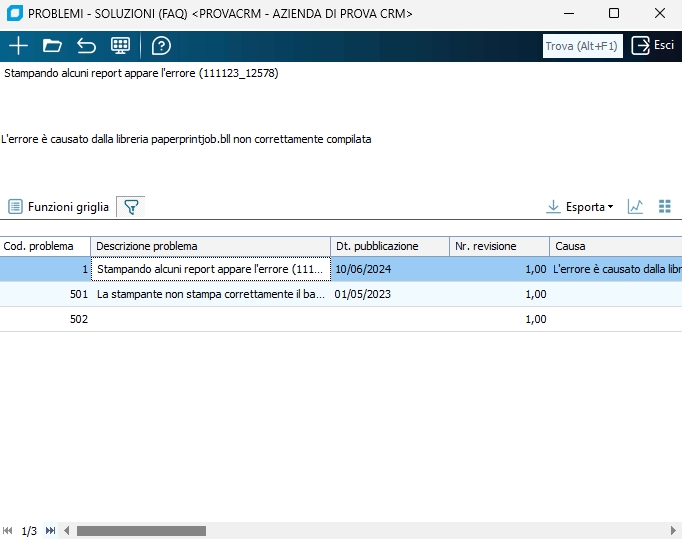The height and width of the screenshot is (539, 682).
Task: Click the tiles layout icon
Action: click(x=665, y=206)
